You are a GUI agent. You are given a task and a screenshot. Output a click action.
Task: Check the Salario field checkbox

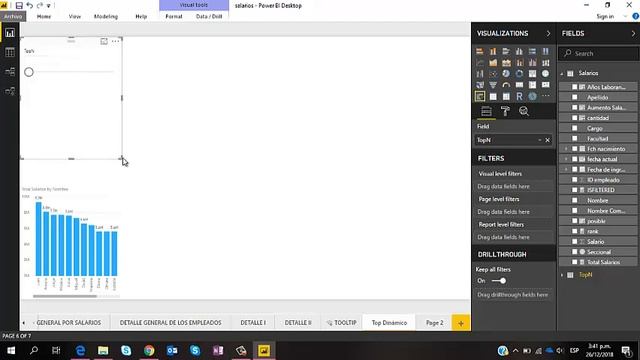[x=575, y=242]
